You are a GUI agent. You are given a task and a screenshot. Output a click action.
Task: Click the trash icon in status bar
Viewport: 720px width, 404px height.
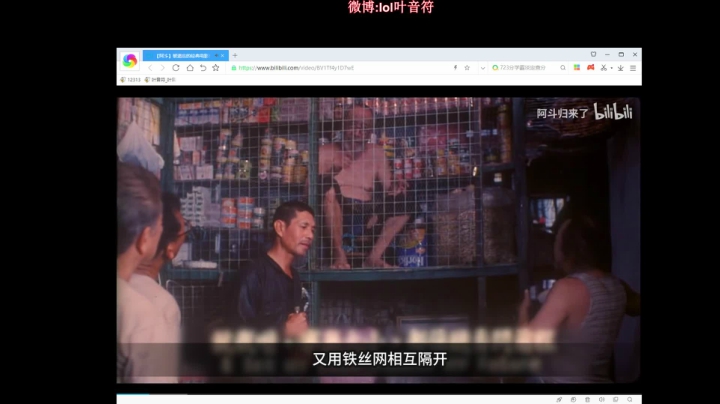pos(587,400)
